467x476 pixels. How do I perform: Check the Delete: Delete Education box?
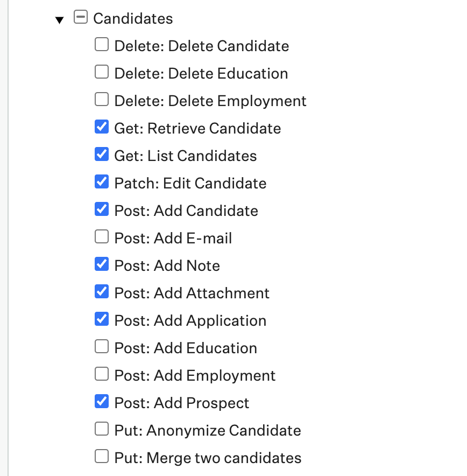tap(101, 72)
